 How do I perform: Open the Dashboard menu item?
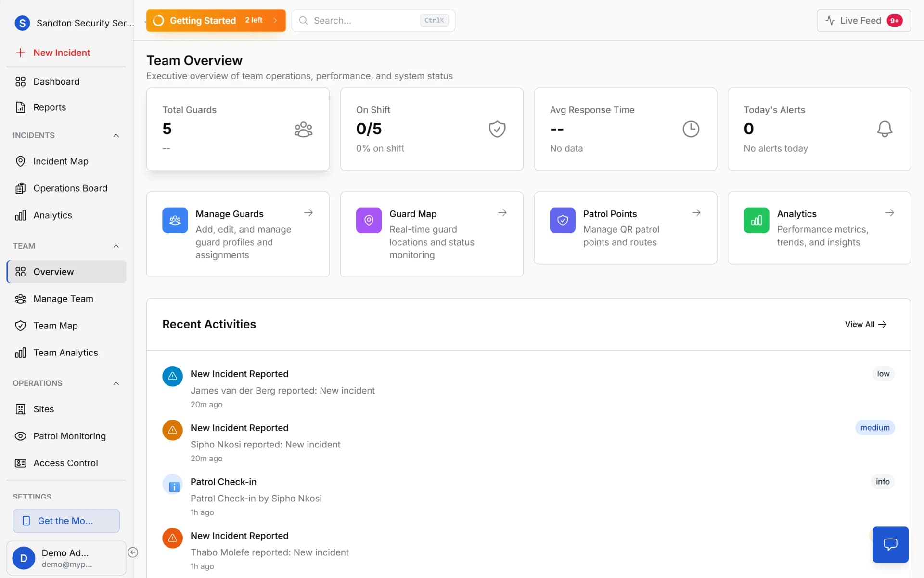click(56, 81)
